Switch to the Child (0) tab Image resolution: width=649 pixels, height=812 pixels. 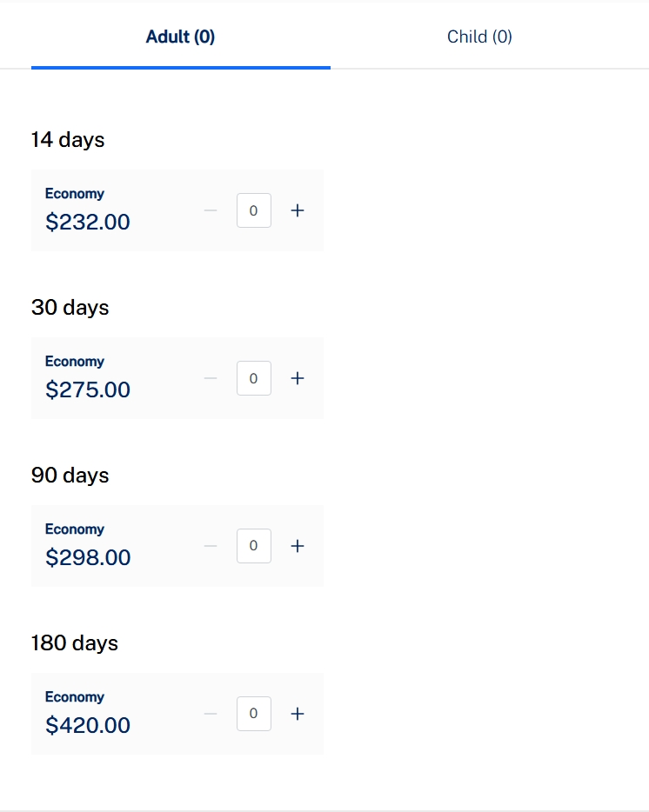(x=479, y=37)
